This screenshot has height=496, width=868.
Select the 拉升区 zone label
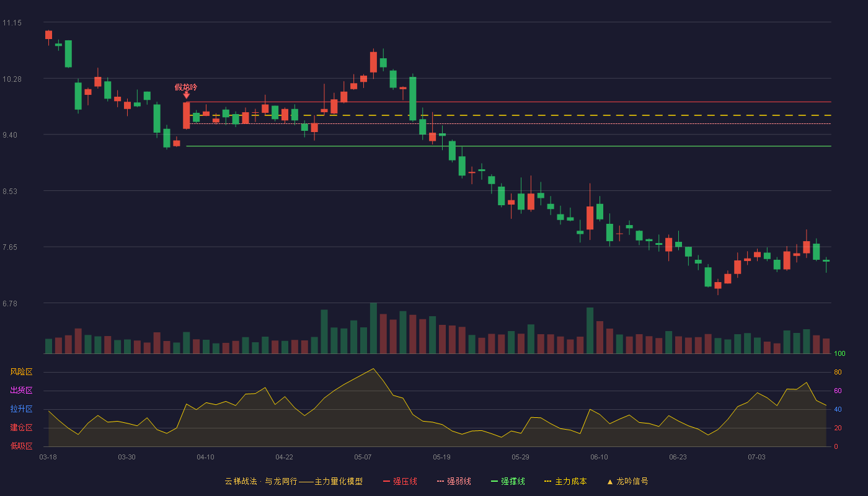coord(21,409)
